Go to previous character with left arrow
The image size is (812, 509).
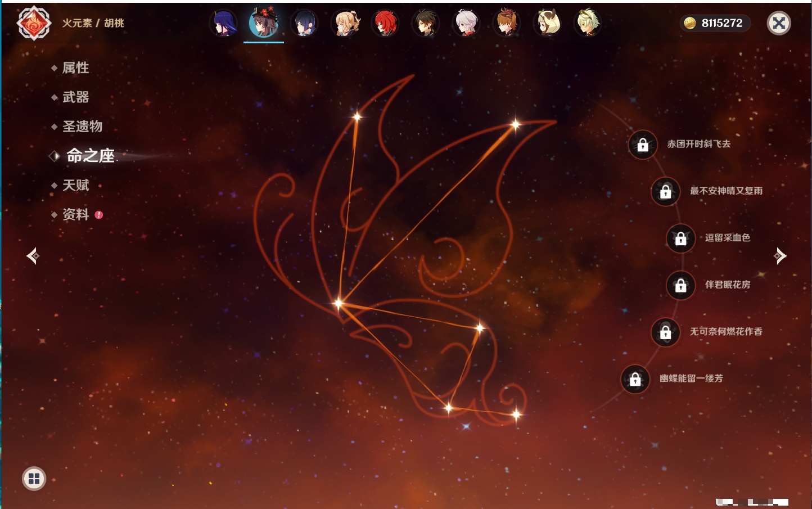coord(33,256)
